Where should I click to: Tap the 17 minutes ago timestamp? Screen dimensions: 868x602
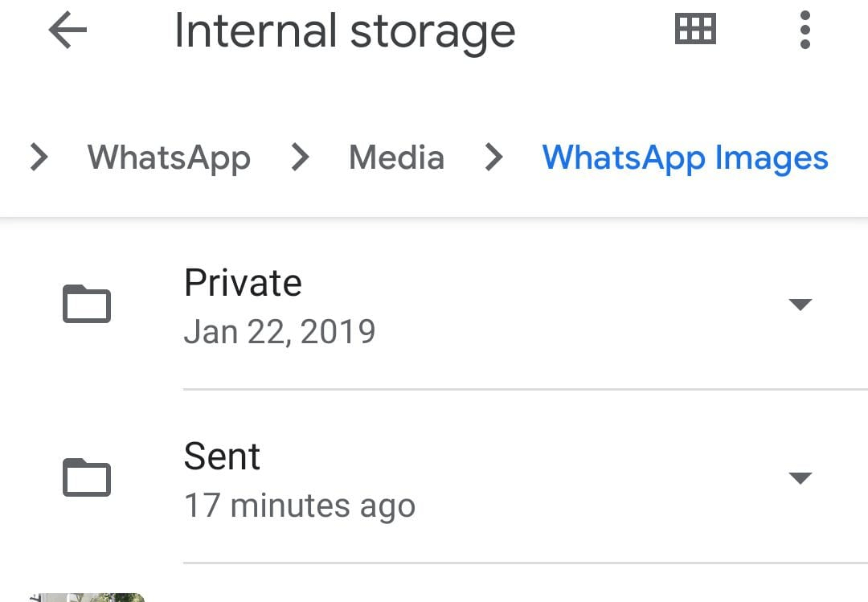pos(300,506)
